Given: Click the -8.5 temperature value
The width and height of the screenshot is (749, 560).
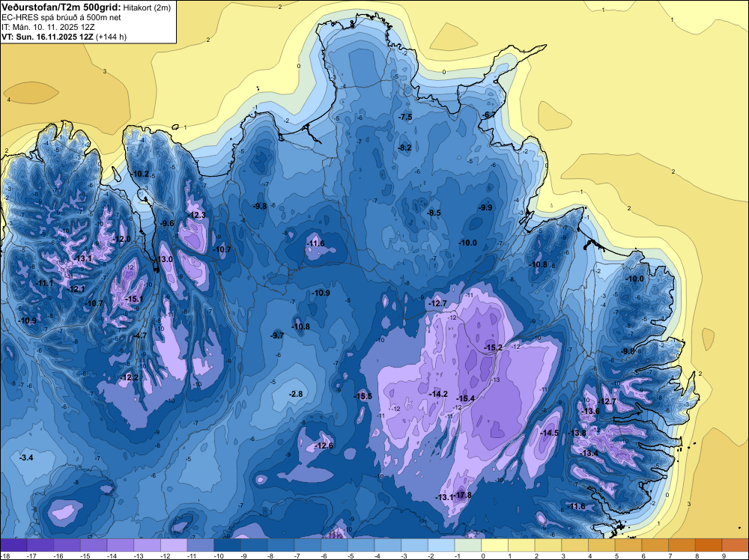Looking at the screenshot, I should pyautogui.click(x=434, y=213).
